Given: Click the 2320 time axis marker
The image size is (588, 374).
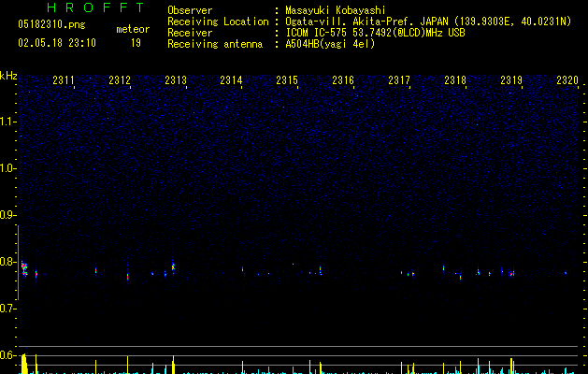Looking at the screenshot, I should point(567,80).
